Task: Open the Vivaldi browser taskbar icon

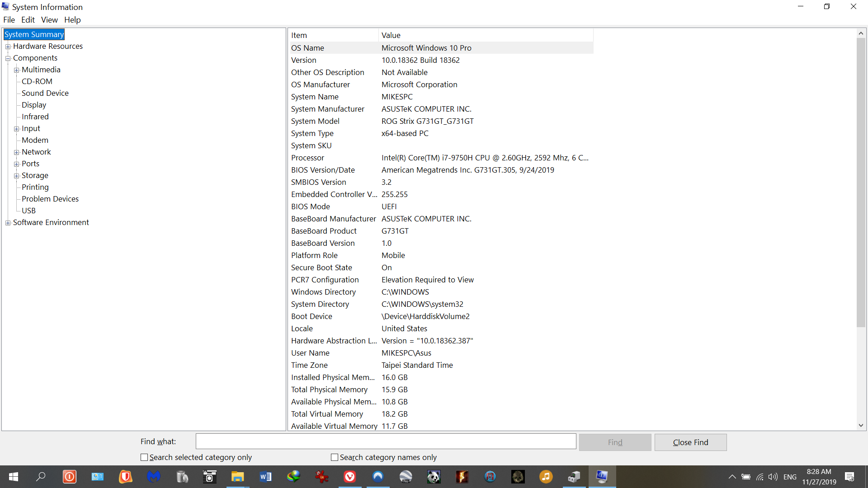Action: pyautogui.click(x=350, y=477)
